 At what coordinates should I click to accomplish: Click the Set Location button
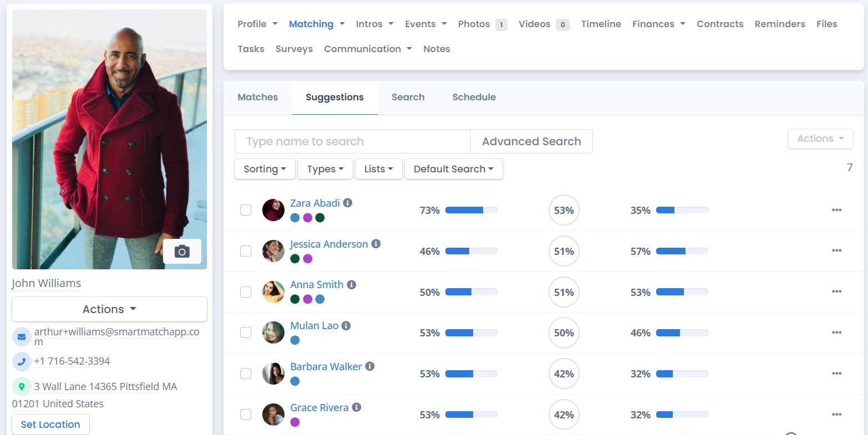point(50,424)
